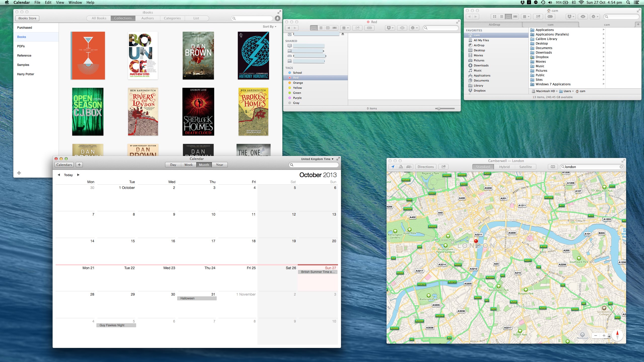Open Action gear dropdown in cam window
The height and width of the screenshot is (362, 644).
tap(595, 17)
